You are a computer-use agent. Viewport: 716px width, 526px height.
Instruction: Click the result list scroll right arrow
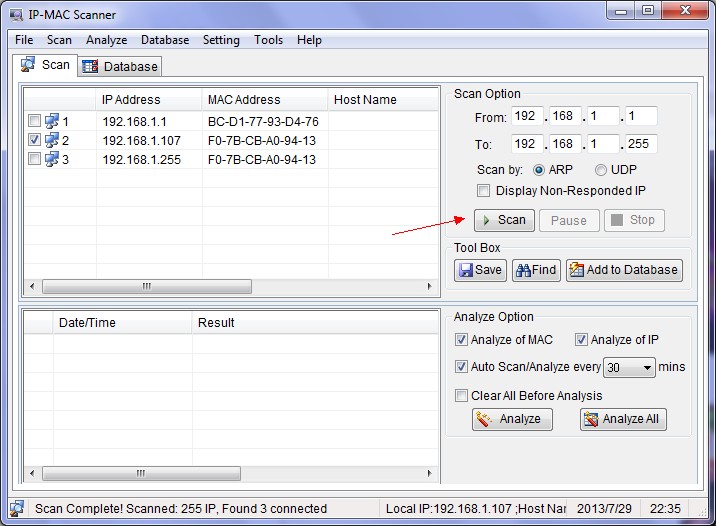click(x=430, y=473)
